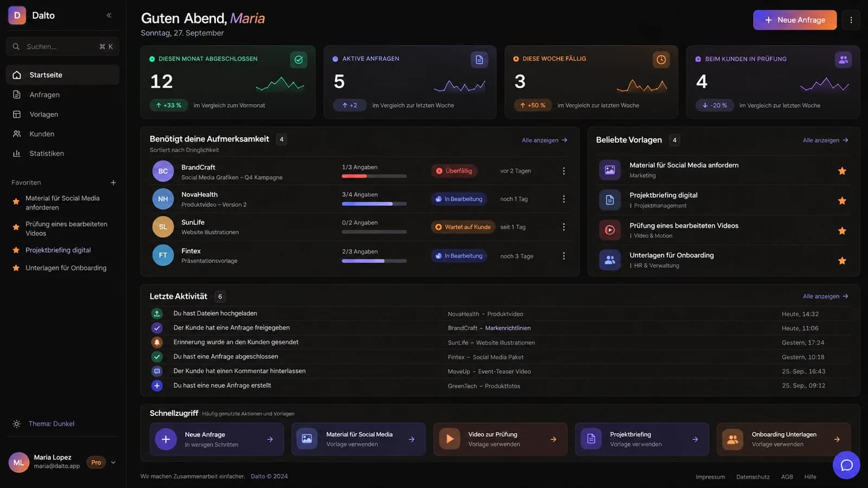Screen dimensions: 868x488
Task: Click the clock icon on Diese Woche fällig card
Action: pyautogui.click(x=661, y=60)
